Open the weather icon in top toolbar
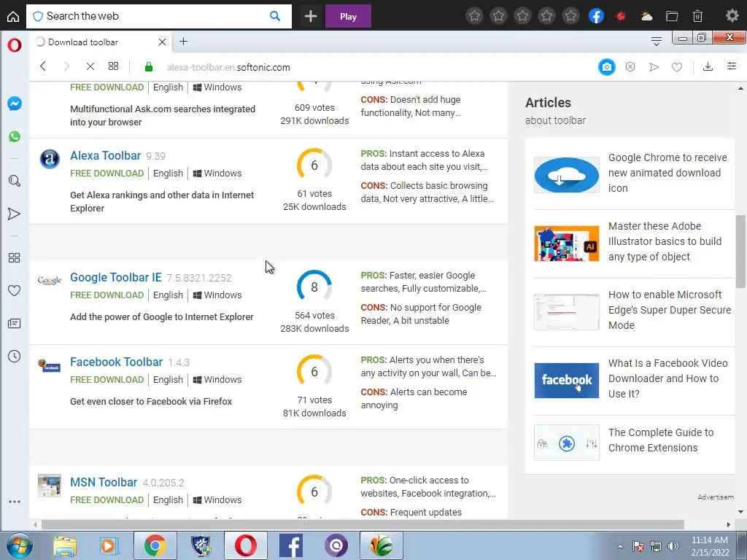747x560 pixels. click(x=646, y=16)
